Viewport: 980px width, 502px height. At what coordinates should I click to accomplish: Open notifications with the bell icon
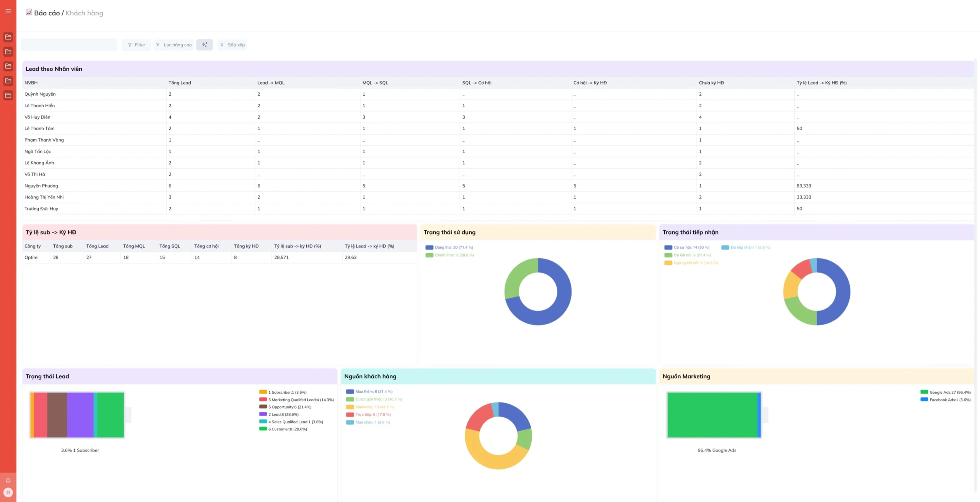click(8, 481)
